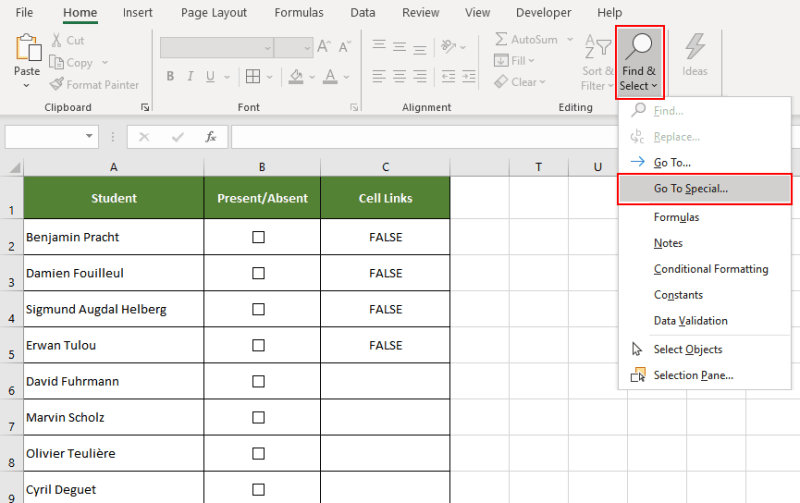Click the AutoSum sigma icon
Viewport: 800px width, 503px height.
(x=501, y=39)
